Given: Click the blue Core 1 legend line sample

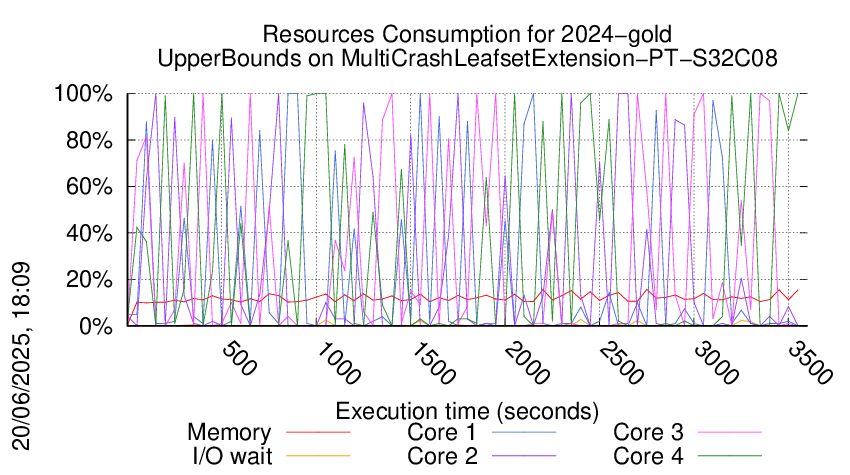Looking at the screenshot, I should (524, 432).
